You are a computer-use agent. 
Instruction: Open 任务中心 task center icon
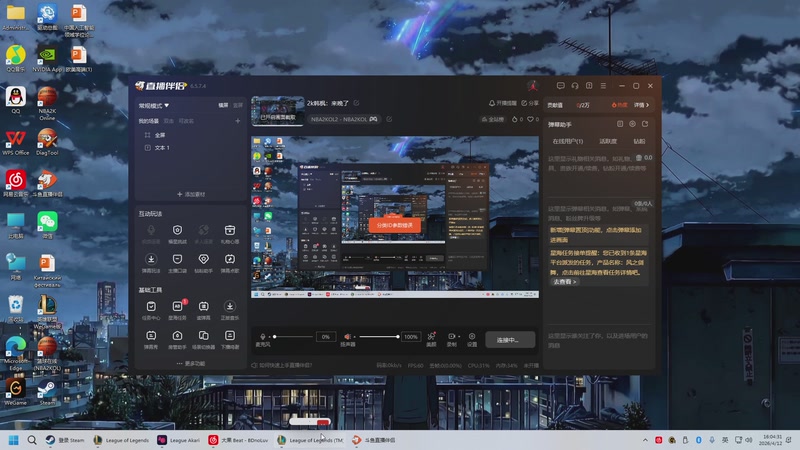(151, 306)
